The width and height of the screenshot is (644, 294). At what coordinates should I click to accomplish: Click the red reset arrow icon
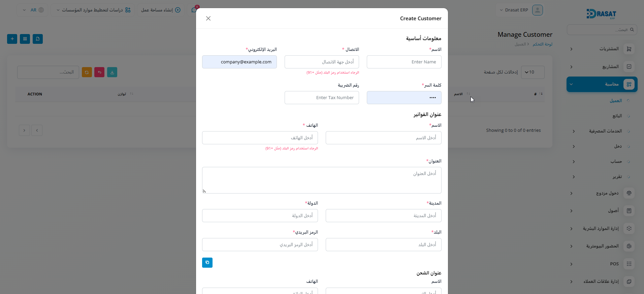click(x=99, y=72)
